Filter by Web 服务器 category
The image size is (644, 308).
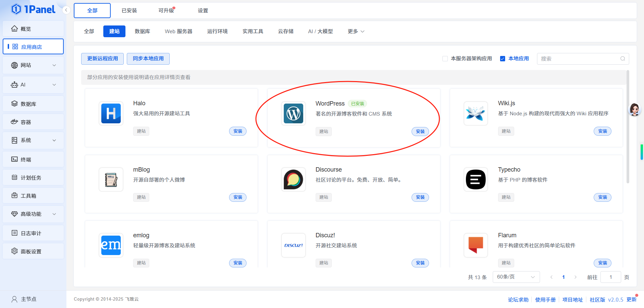tap(179, 31)
